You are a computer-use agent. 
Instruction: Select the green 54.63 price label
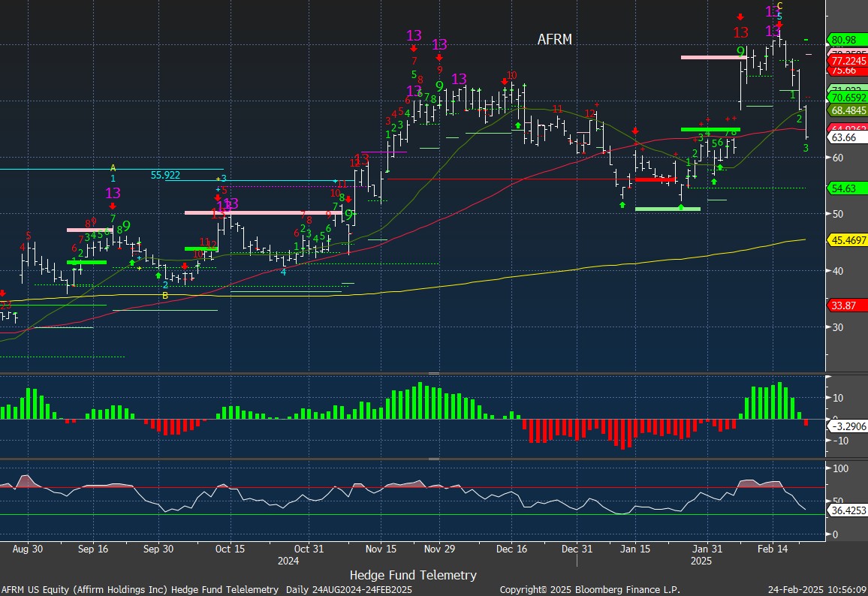tap(846, 188)
